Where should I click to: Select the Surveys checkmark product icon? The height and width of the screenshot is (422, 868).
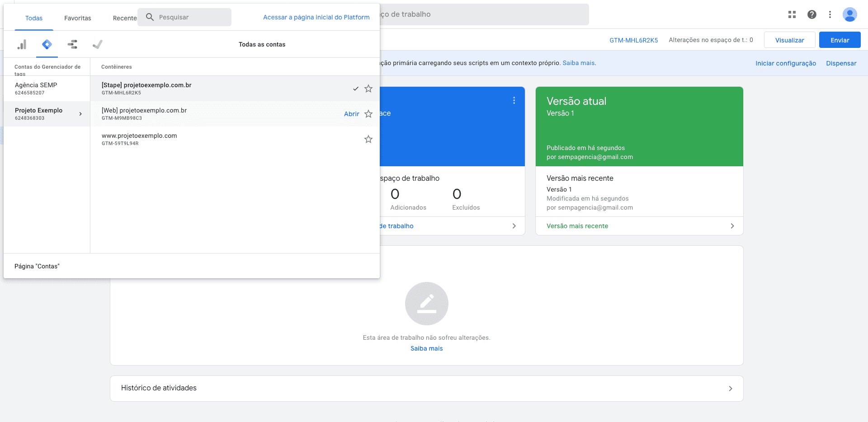pos(98,44)
